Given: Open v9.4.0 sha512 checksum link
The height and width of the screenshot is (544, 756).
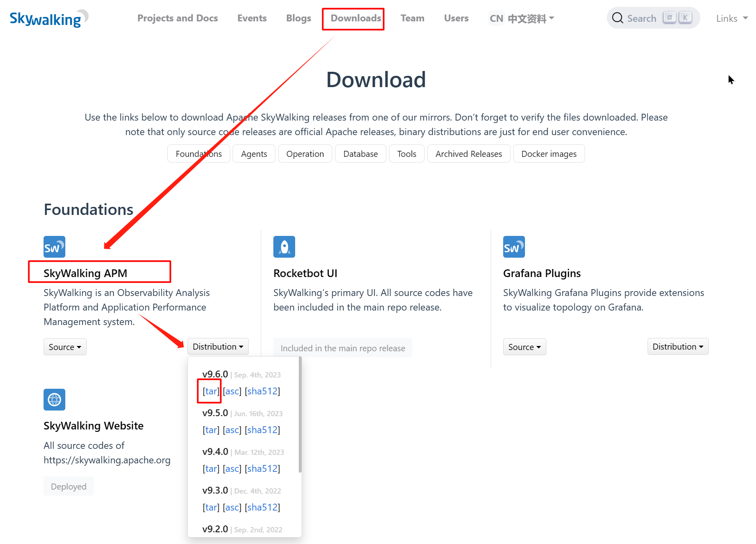Looking at the screenshot, I should 262,469.
